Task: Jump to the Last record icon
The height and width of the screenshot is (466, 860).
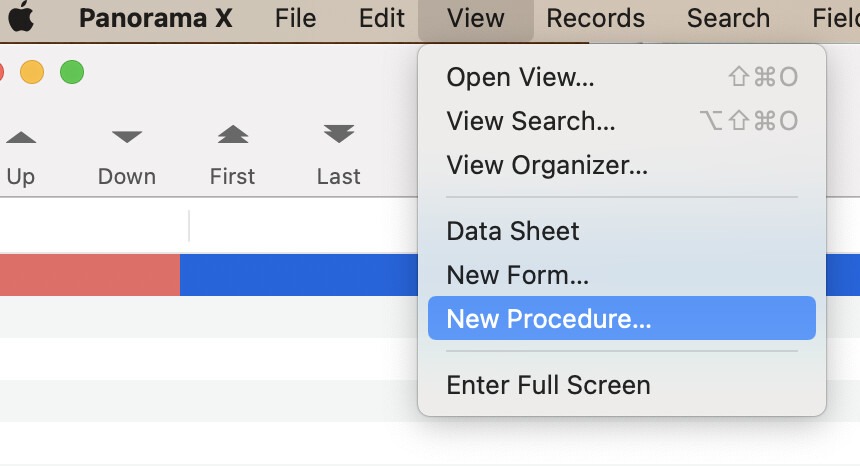Action: [x=339, y=135]
